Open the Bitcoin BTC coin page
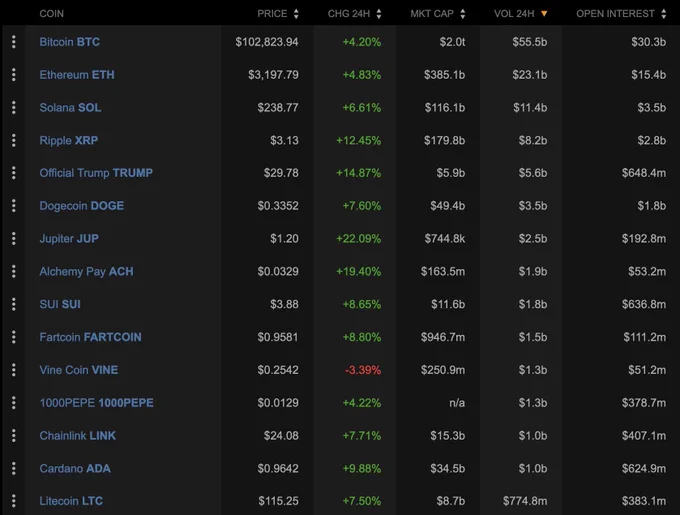Image resolution: width=680 pixels, height=515 pixels. (x=69, y=42)
